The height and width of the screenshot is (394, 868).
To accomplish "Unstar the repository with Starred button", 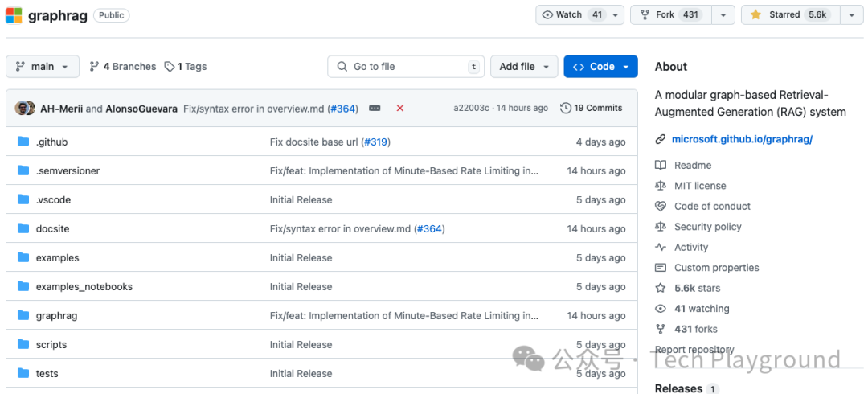I will click(x=791, y=15).
